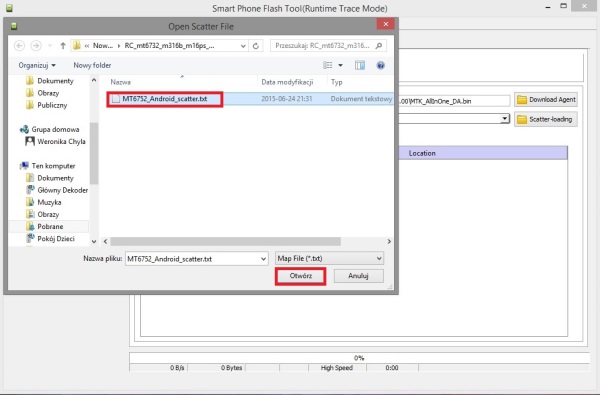The height and width of the screenshot is (395, 600).
Task: Refresh the folder address bar
Action: [256, 46]
